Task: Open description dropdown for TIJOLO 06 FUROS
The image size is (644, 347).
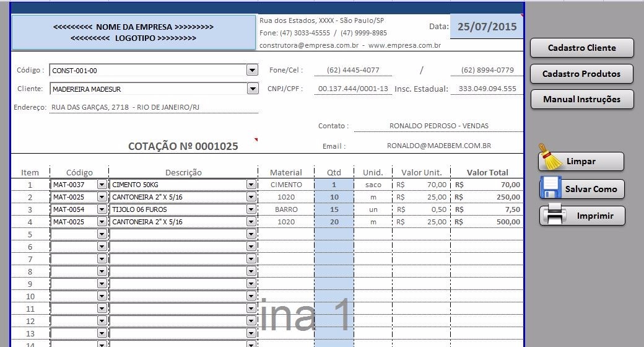Action: click(251, 209)
